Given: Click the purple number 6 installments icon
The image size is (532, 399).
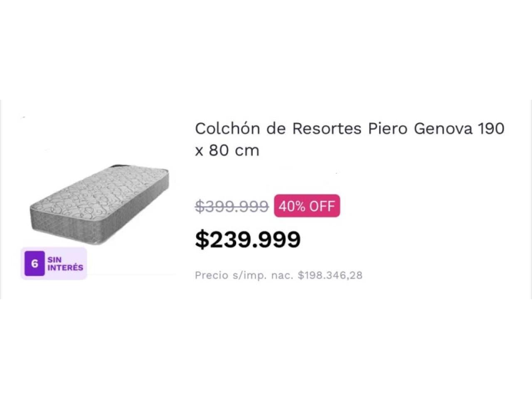Looking at the screenshot, I should click(34, 264).
